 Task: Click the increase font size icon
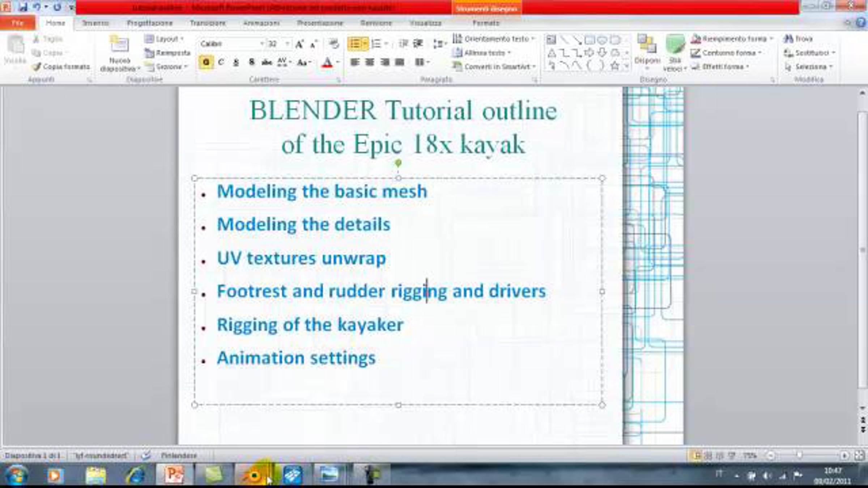tap(299, 44)
